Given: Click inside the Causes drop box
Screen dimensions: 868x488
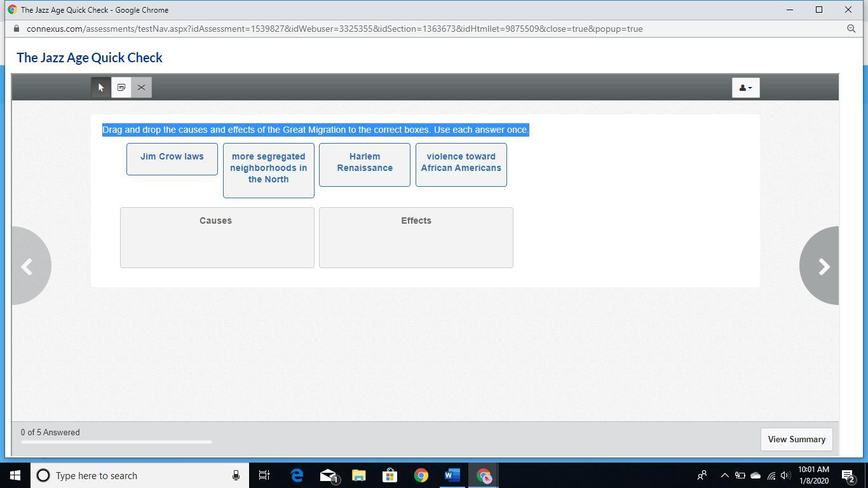Looking at the screenshot, I should [x=217, y=238].
